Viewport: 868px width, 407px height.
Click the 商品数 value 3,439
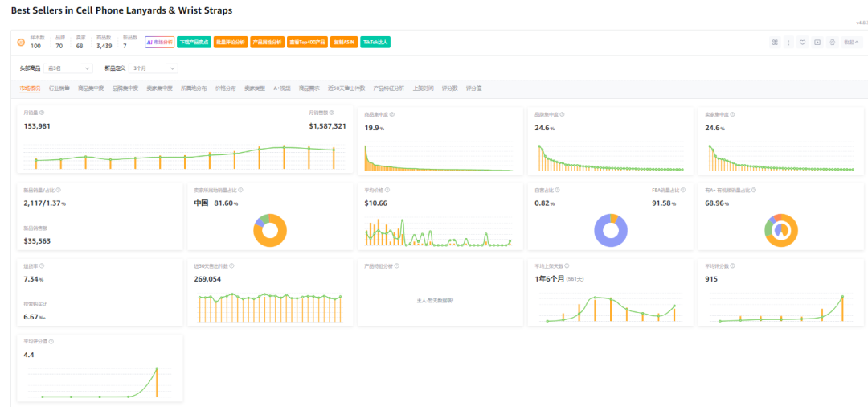[x=104, y=46]
